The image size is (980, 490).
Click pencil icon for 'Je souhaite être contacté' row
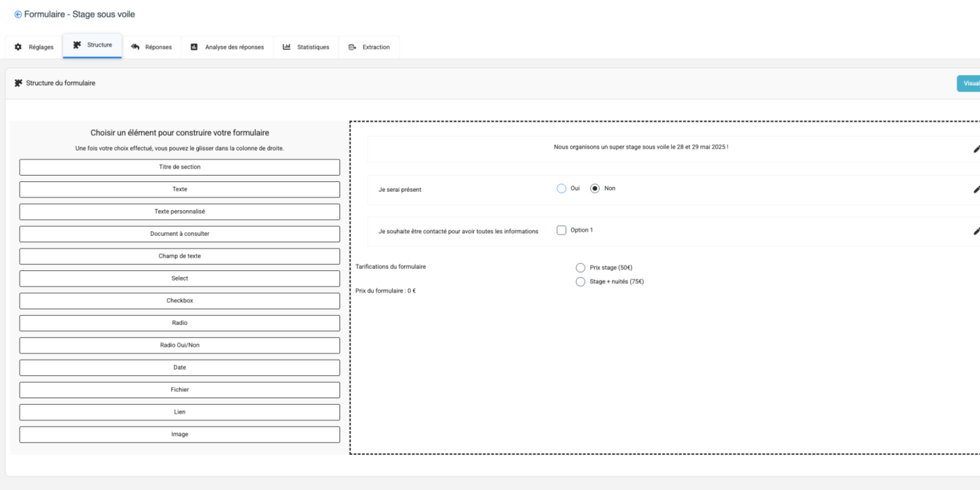click(x=976, y=231)
